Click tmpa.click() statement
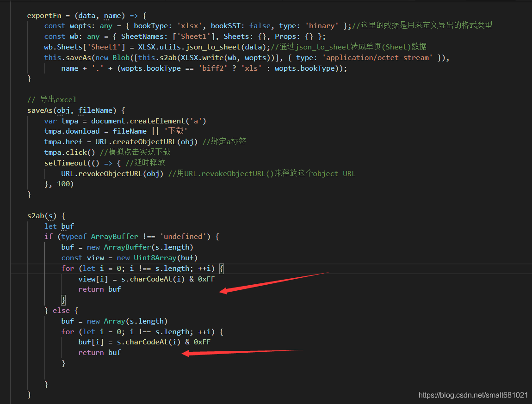Viewport: 532px width, 404px height. pyautogui.click(x=69, y=153)
